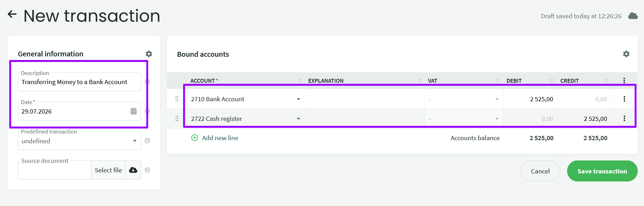Image resolution: width=644 pixels, height=206 pixels.
Task: Open three-dot menu in table header
Action: (x=624, y=81)
